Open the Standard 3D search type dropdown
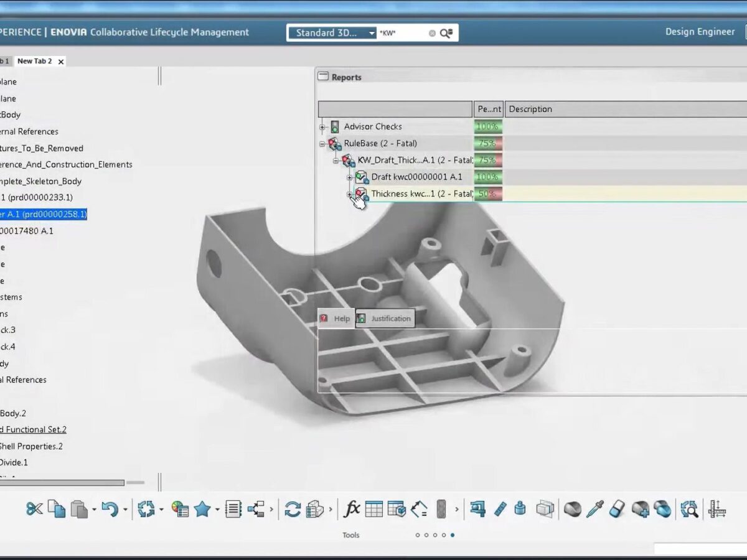The height and width of the screenshot is (560, 747). (372, 33)
